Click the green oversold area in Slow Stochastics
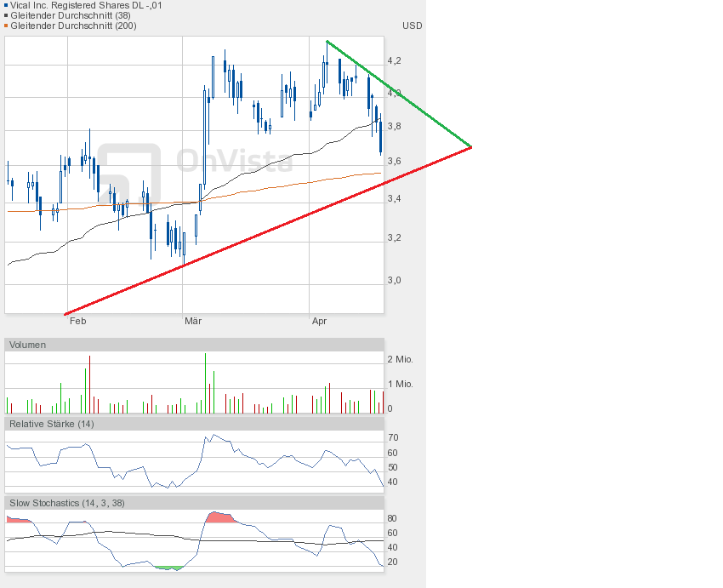723x588 pixels. click(x=168, y=567)
